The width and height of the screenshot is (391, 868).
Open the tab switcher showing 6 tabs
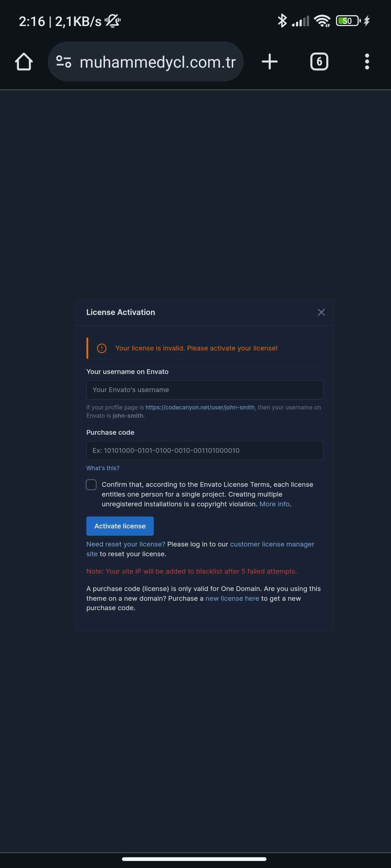[319, 61]
